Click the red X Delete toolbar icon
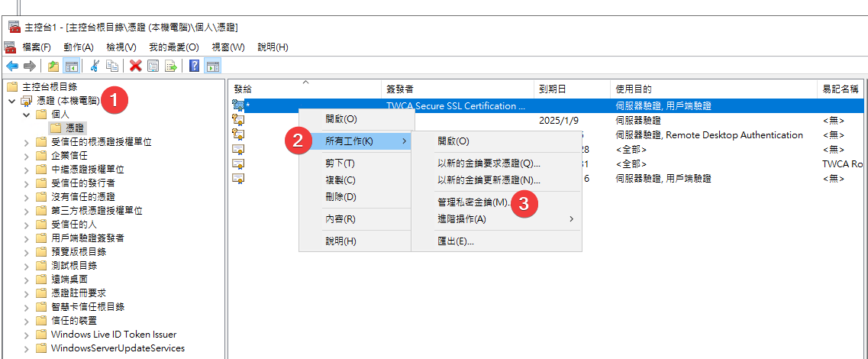 (135, 66)
